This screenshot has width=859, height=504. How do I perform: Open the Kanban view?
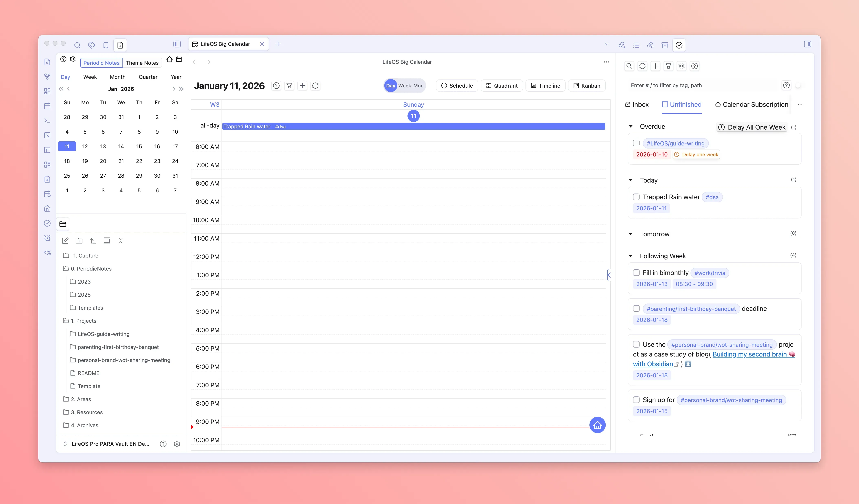click(x=587, y=86)
